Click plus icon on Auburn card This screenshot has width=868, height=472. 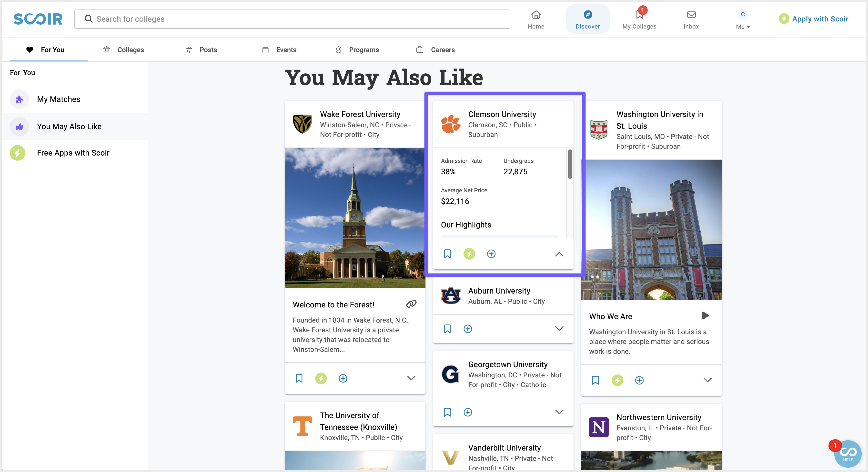[x=468, y=329]
